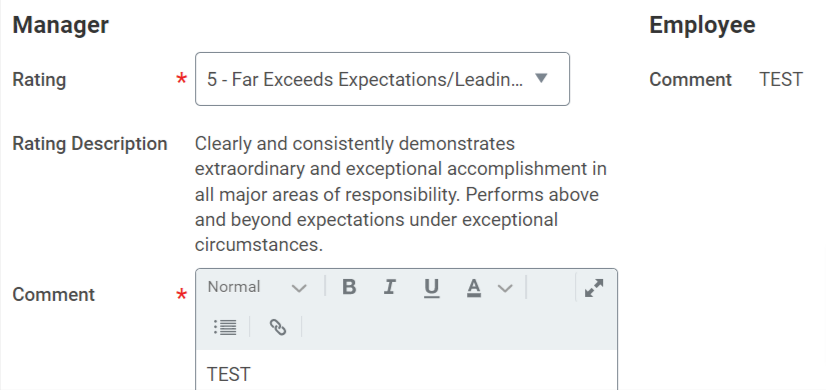Click the Manager Comment field label
Viewport: 826px width, 390px height.
54,295
